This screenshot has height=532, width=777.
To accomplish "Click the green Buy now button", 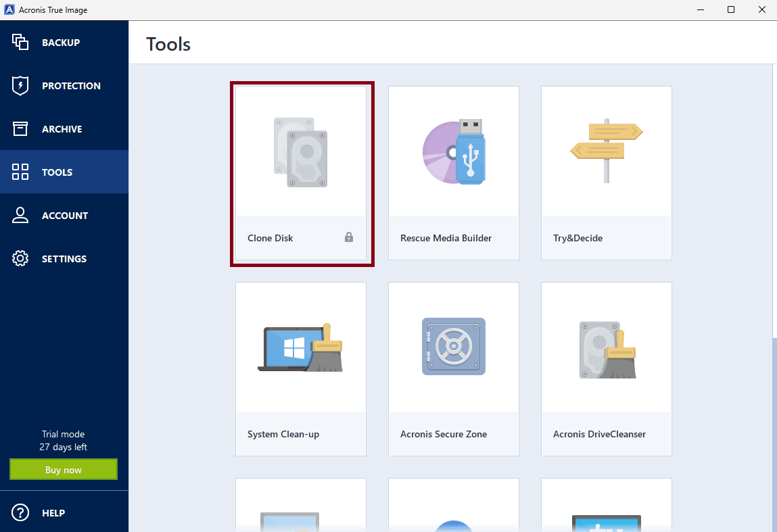I will [64, 470].
